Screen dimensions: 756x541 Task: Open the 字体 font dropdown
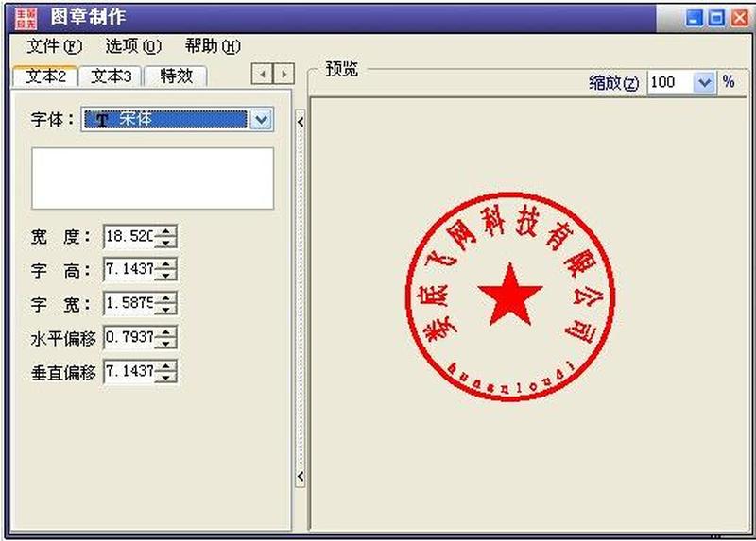pyautogui.click(x=261, y=120)
